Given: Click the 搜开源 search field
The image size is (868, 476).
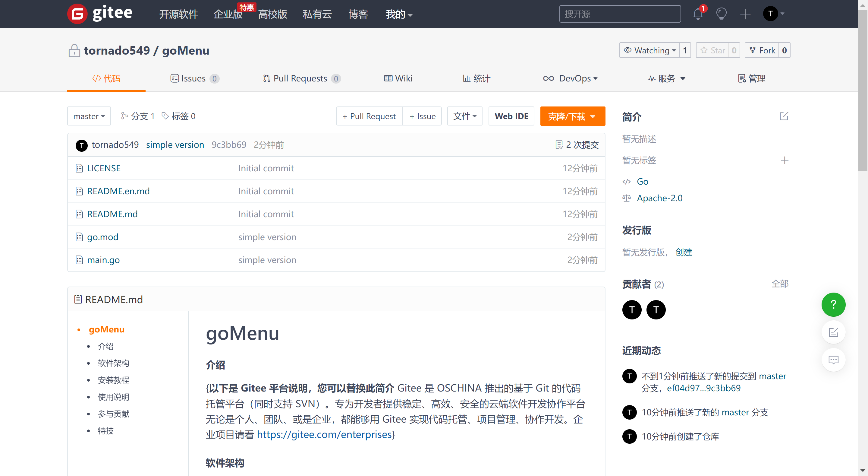Looking at the screenshot, I should pyautogui.click(x=620, y=14).
